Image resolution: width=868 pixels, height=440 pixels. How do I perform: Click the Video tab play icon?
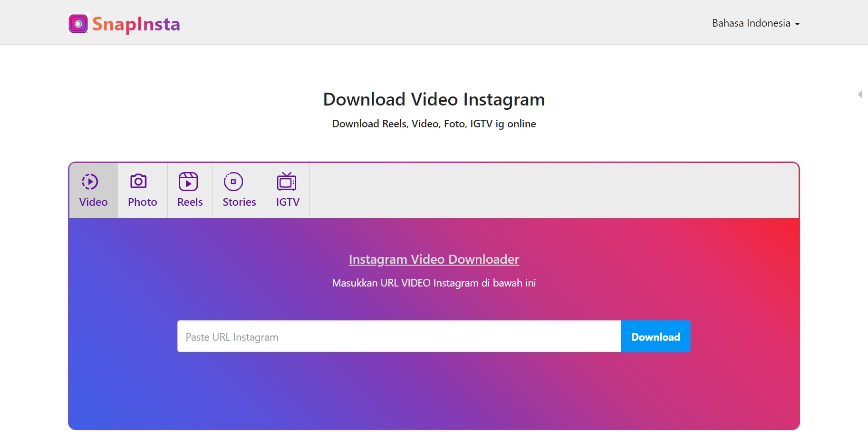(90, 182)
